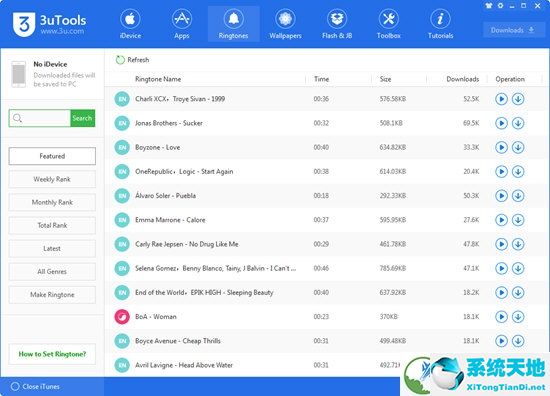Play the BoA - Woman ringtone
This screenshot has height=396, width=550.
pos(502,317)
